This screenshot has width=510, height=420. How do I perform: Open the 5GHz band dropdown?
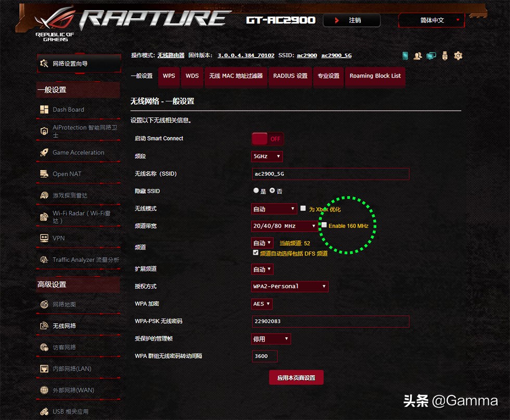point(267,156)
